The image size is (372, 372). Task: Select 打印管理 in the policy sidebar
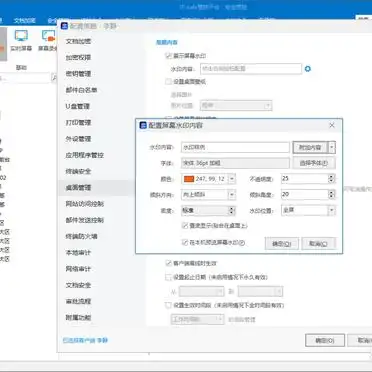tap(78, 123)
